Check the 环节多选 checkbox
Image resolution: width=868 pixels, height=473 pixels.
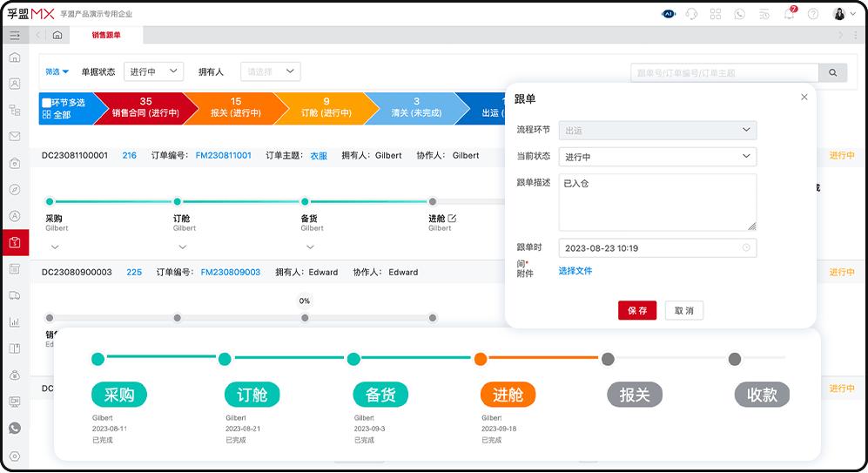[x=47, y=103]
